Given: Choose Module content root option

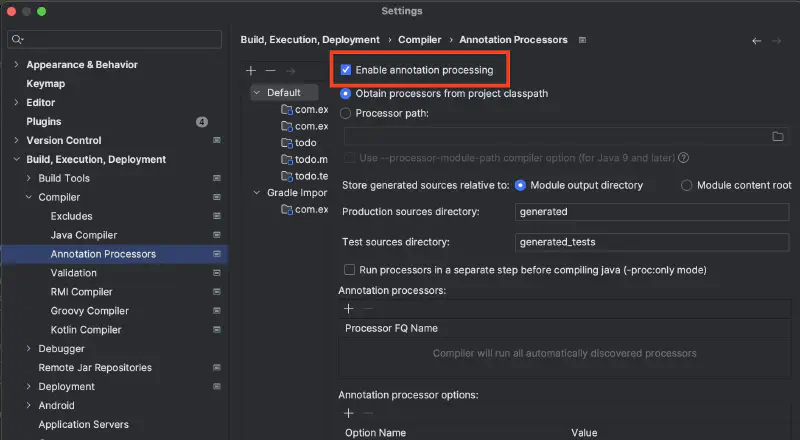Looking at the screenshot, I should pyautogui.click(x=686, y=185).
